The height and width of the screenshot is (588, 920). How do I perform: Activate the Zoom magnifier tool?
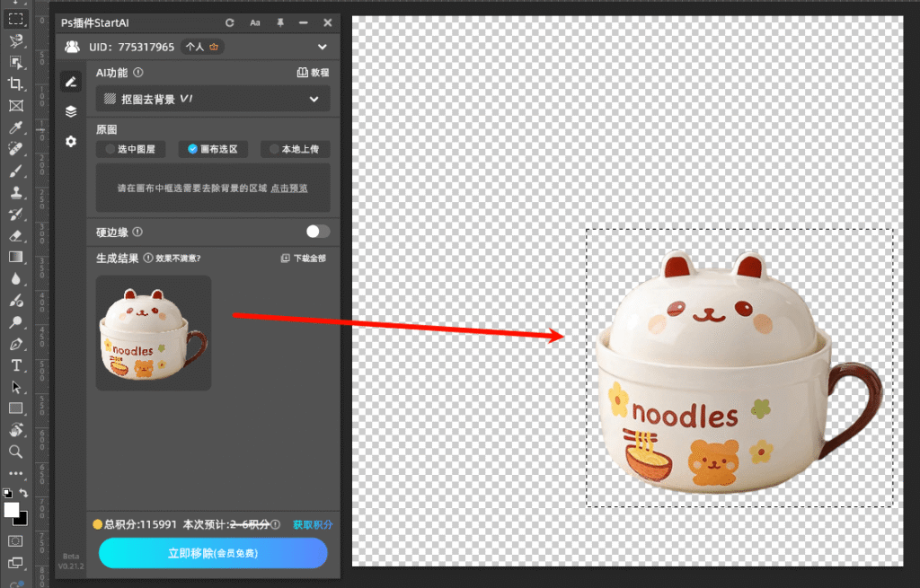click(16, 452)
